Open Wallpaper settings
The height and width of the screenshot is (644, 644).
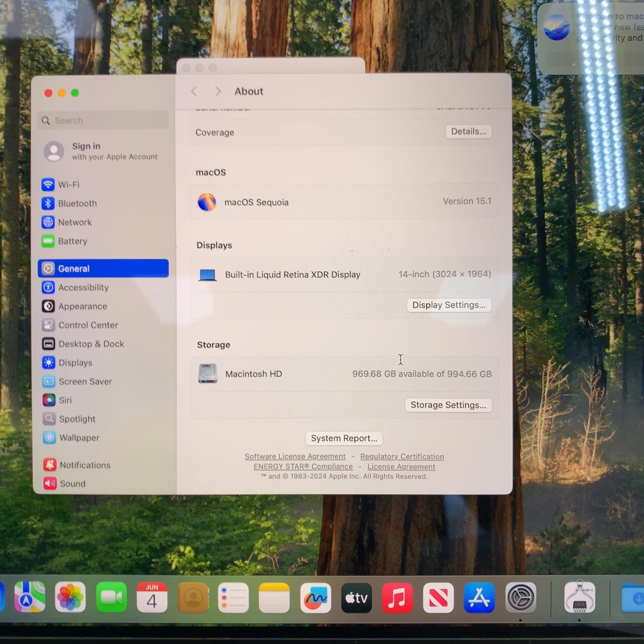(71, 437)
